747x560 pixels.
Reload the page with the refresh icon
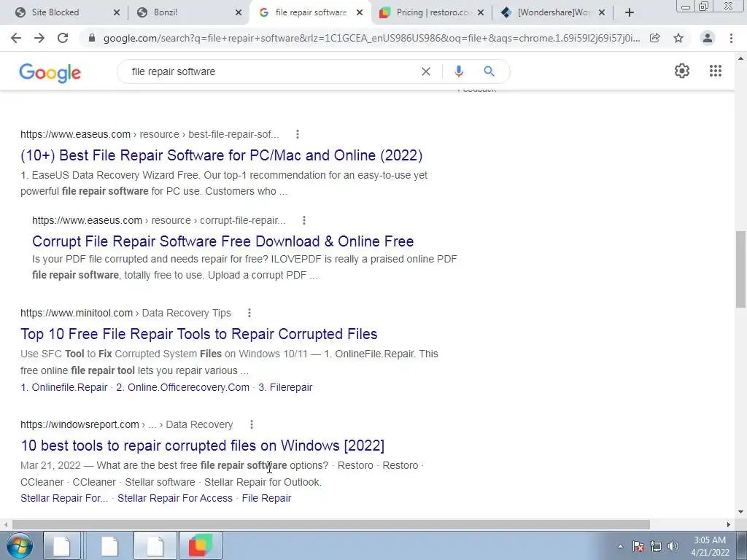[63, 38]
